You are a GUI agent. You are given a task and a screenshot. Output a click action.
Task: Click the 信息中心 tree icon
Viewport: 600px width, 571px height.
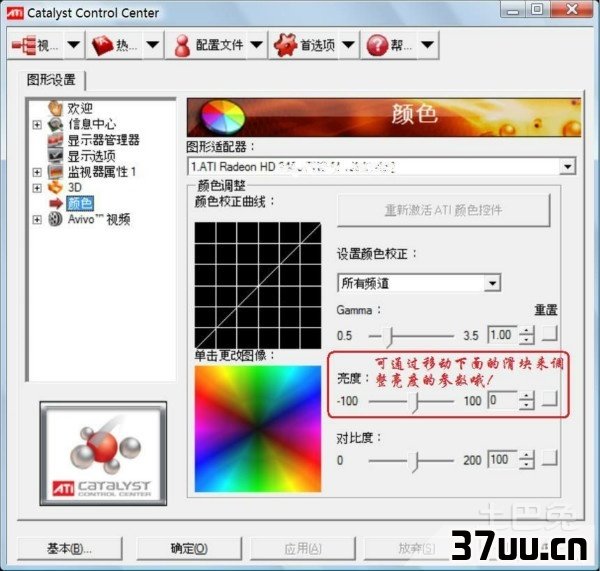point(55,124)
